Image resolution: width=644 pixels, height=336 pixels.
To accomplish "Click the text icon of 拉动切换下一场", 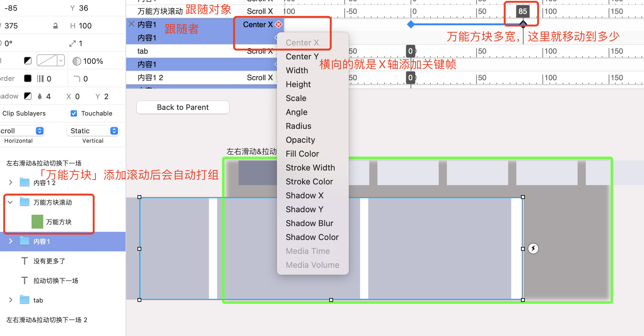I will point(25,280).
